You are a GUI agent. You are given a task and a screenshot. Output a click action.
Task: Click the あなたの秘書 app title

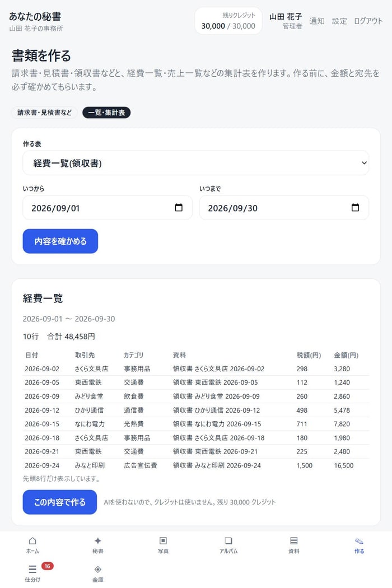coord(35,16)
